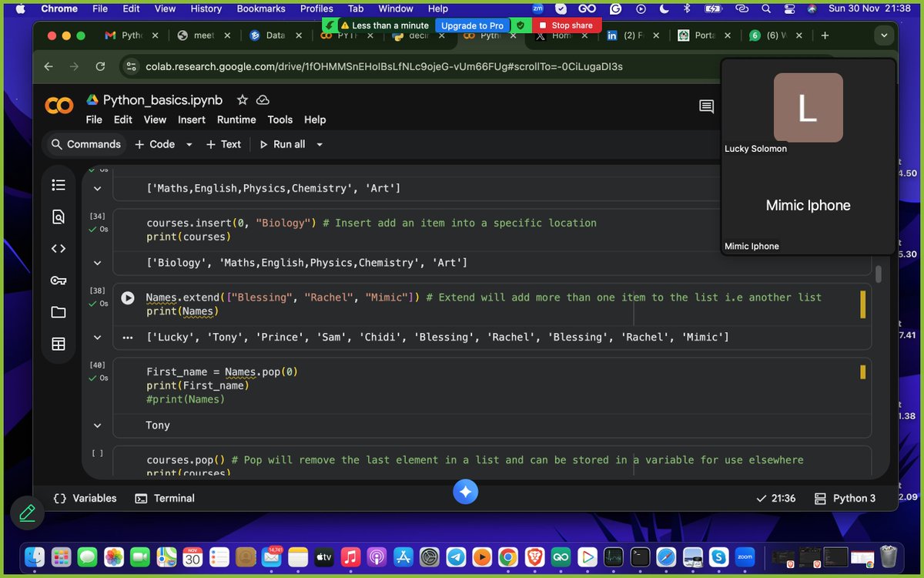Click the Mimic Iphone participant tile

click(808, 206)
